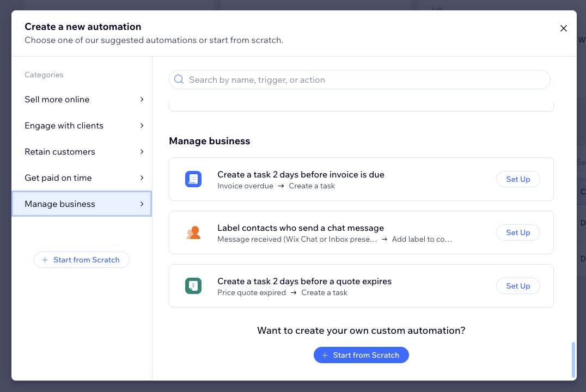Click the sidebar Start from Scratch button
The width and height of the screenshot is (586, 392).
tap(82, 260)
